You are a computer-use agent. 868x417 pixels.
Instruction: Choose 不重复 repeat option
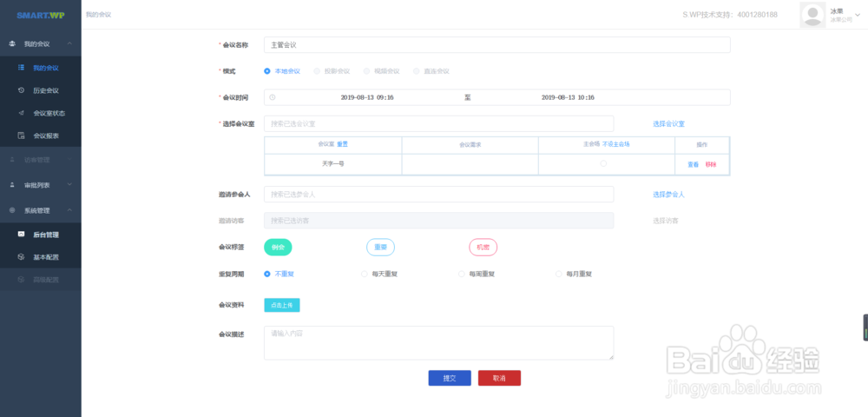click(x=267, y=274)
